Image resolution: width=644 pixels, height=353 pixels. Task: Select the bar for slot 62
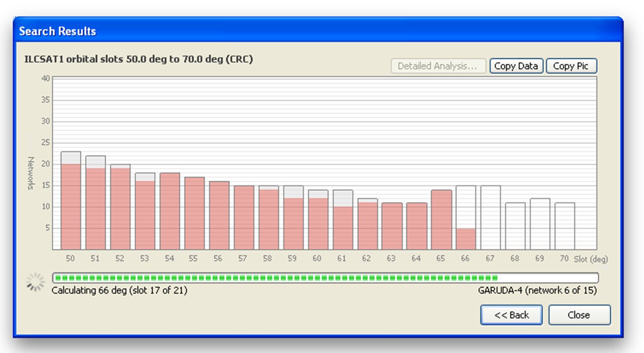tap(368, 224)
